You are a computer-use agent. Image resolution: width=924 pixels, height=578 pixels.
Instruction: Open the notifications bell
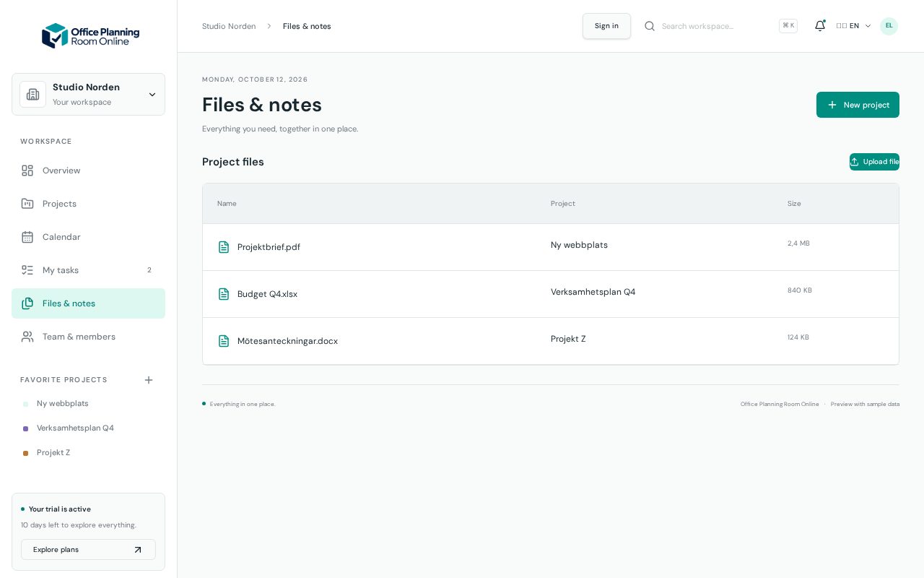click(x=820, y=26)
